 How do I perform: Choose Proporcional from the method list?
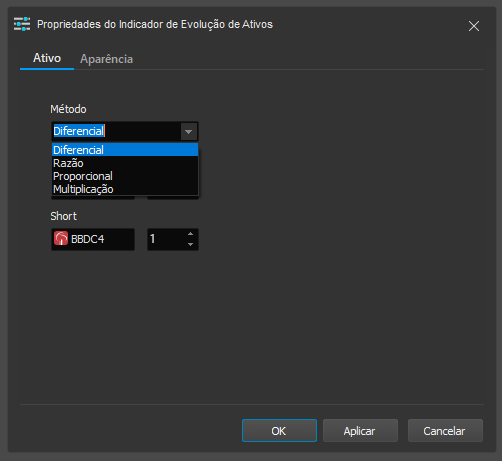tap(125, 176)
